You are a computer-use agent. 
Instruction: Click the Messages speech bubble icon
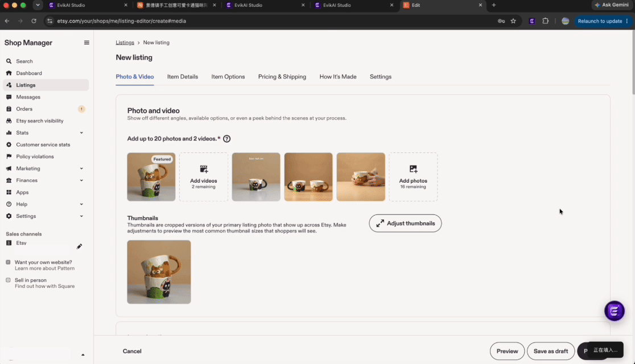(x=9, y=97)
